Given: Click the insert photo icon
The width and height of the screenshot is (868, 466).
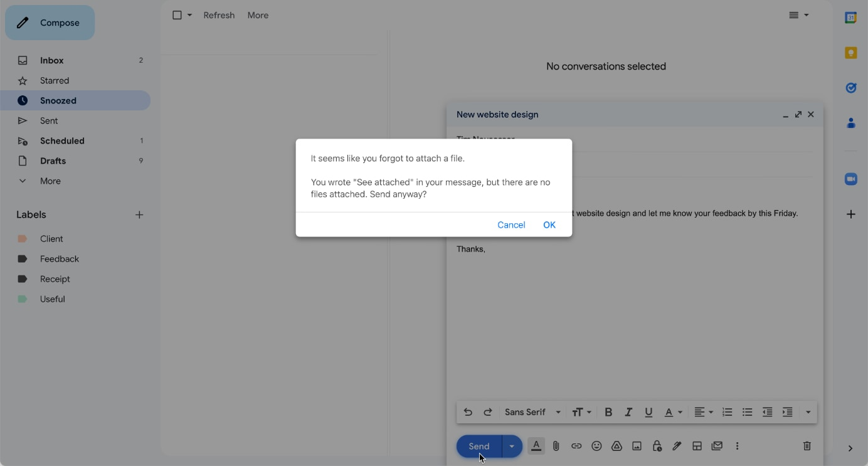Looking at the screenshot, I should [637, 446].
